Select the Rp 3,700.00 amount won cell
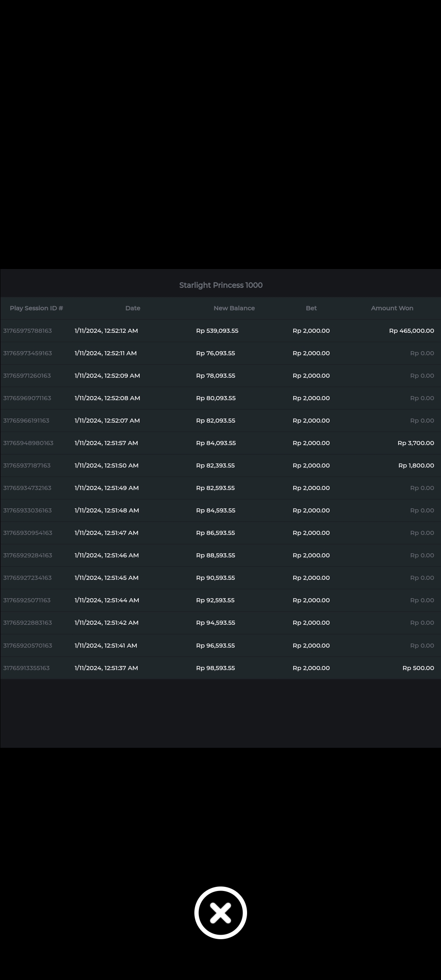Viewport: 441px width, 980px height. 416,443
